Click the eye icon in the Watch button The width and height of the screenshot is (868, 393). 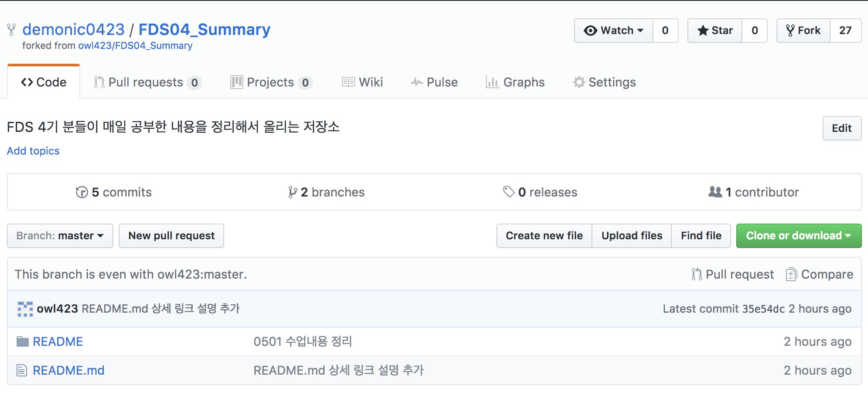[x=590, y=31]
